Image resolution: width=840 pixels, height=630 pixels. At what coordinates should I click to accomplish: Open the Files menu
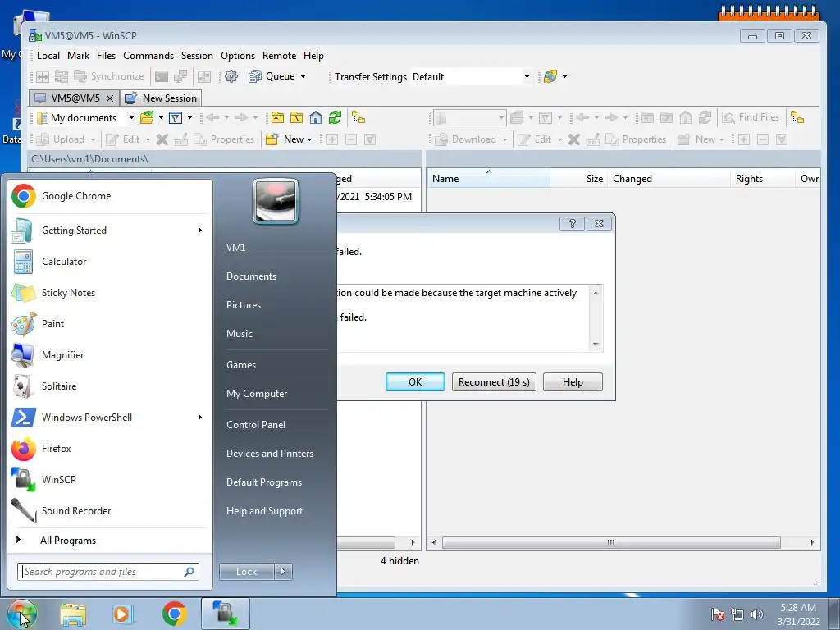point(106,56)
